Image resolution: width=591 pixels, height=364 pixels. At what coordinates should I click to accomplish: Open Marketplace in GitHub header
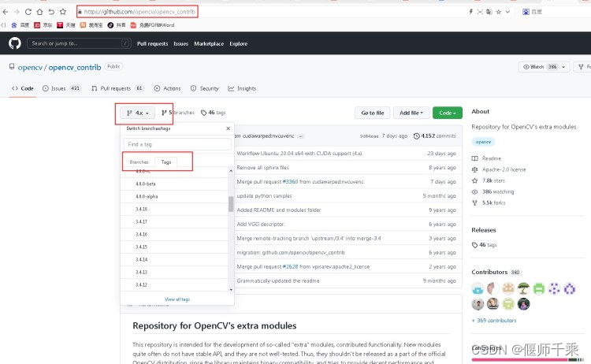209,43
